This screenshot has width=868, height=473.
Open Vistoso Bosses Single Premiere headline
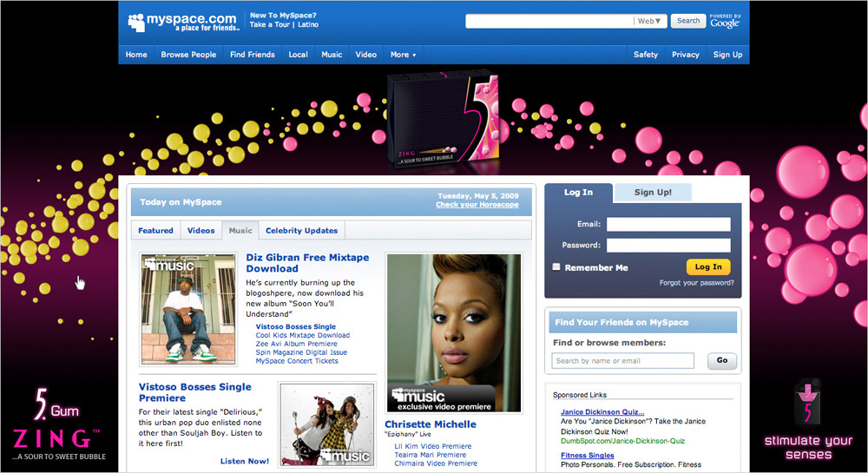(194, 392)
